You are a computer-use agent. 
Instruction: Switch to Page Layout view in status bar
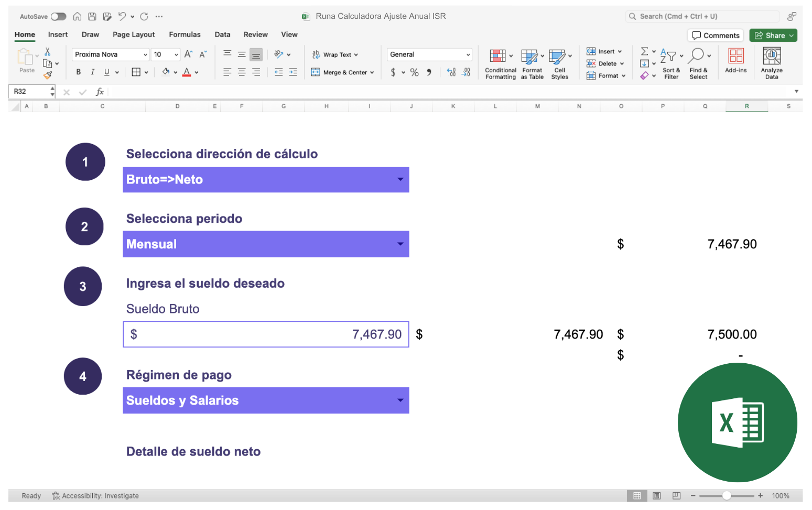pos(657,496)
